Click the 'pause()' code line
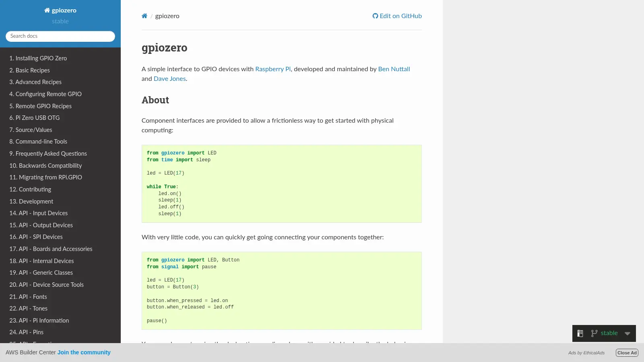 pyautogui.click(x=157, y=321)
